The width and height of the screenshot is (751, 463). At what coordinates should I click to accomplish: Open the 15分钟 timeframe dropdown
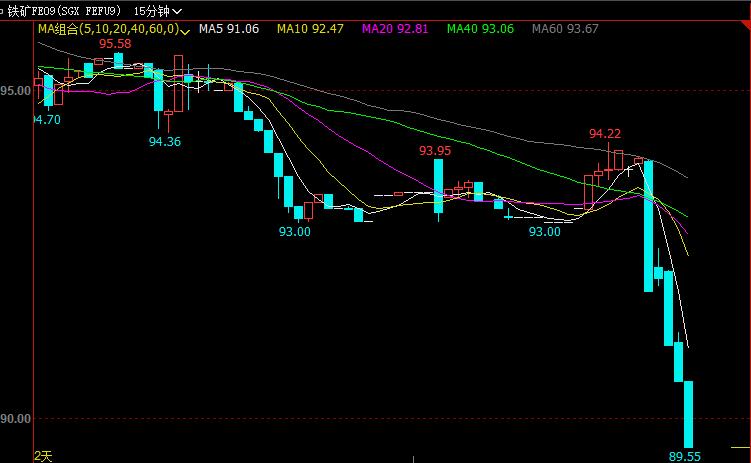tap(158, 11)
